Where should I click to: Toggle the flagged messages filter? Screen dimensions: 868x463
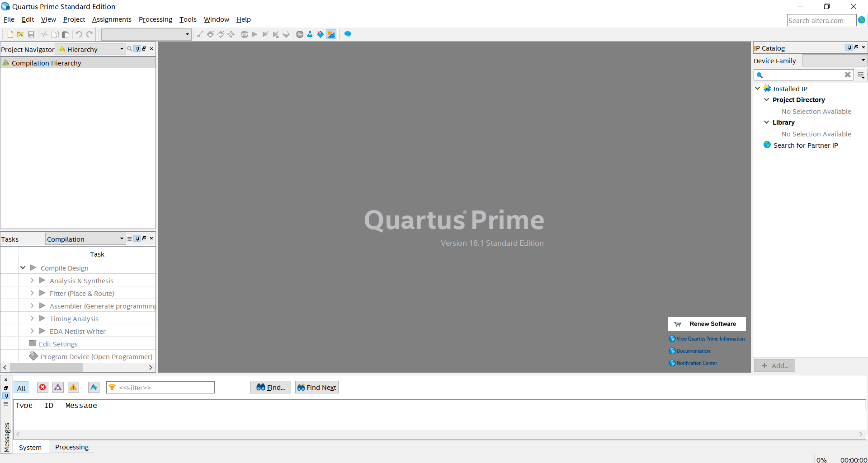point(94,387)
